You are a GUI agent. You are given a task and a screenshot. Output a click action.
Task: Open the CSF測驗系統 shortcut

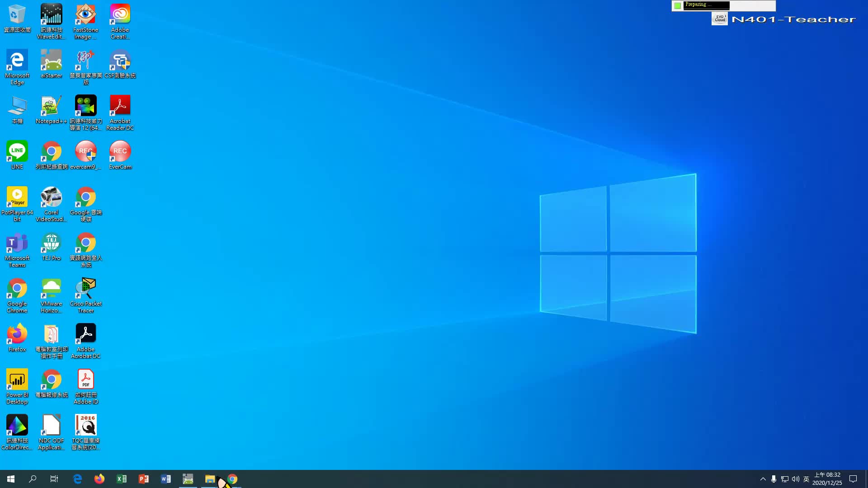(x=120, y=64)
